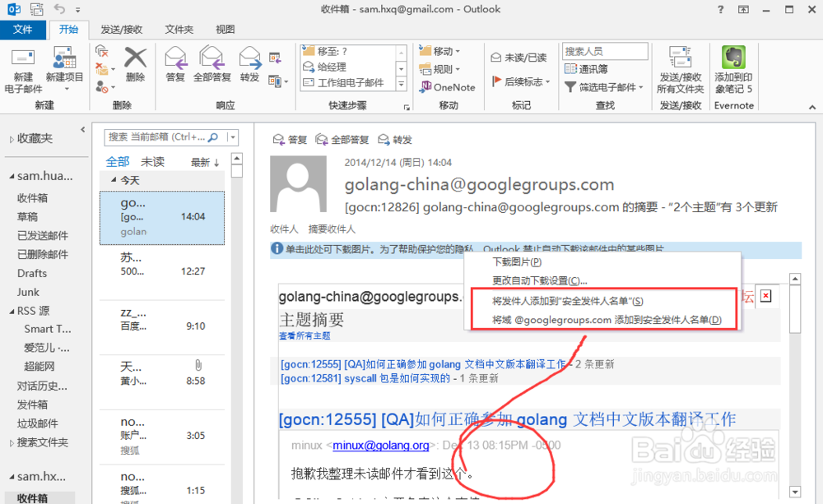Reply using the ribbon 答复 button

[175, 64]
